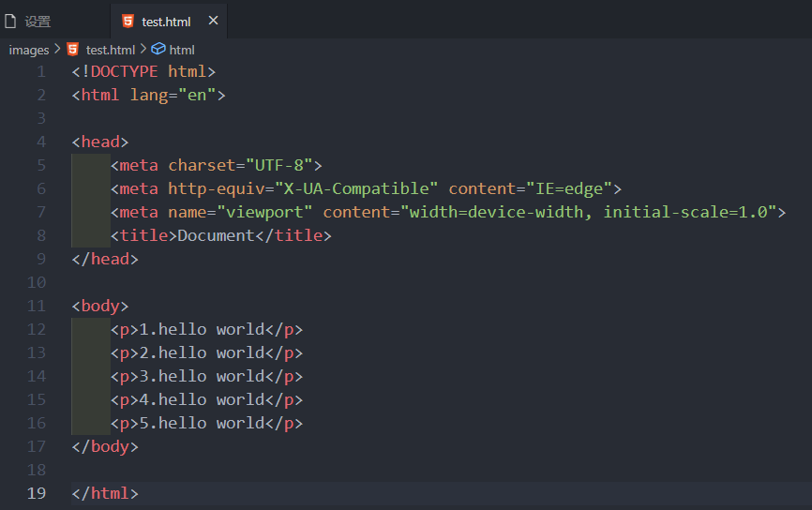Expand chevron after images breadcrumb

tap(57, 49)
